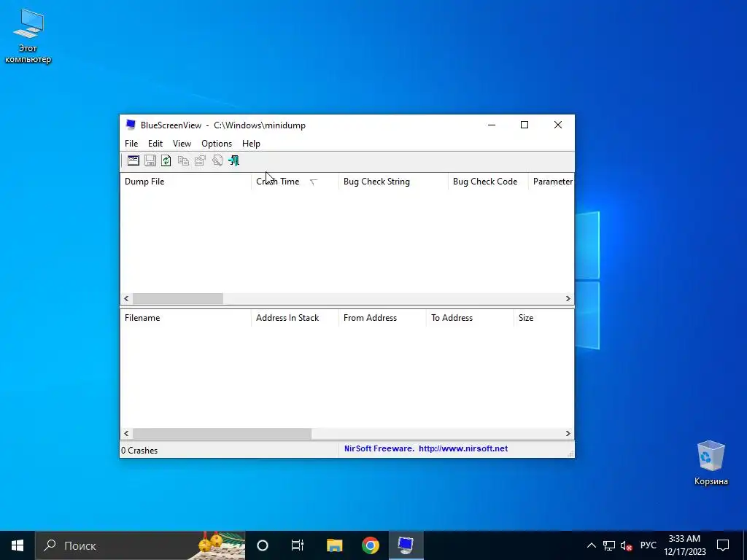Screen dimensions: 747x560
Task: Open the Options menu
Action: (x=217, y=144)
